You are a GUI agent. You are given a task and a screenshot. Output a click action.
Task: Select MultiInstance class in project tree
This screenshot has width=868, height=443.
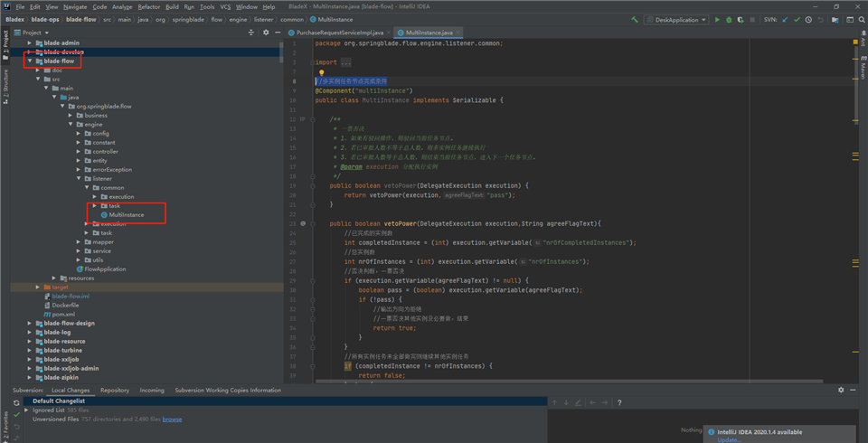127,215
